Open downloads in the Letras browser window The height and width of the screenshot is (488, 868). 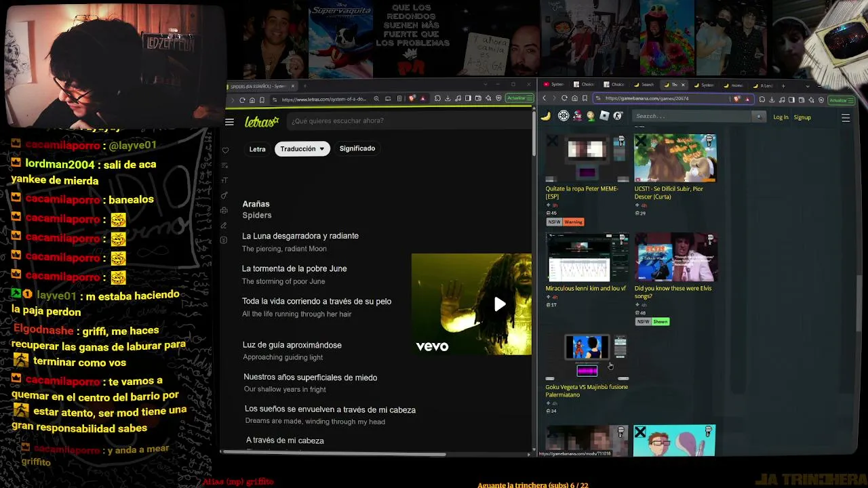point(448,99)
